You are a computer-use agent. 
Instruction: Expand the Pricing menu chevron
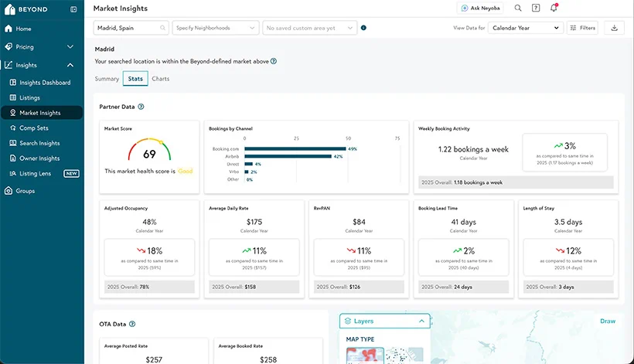[70, 47]
